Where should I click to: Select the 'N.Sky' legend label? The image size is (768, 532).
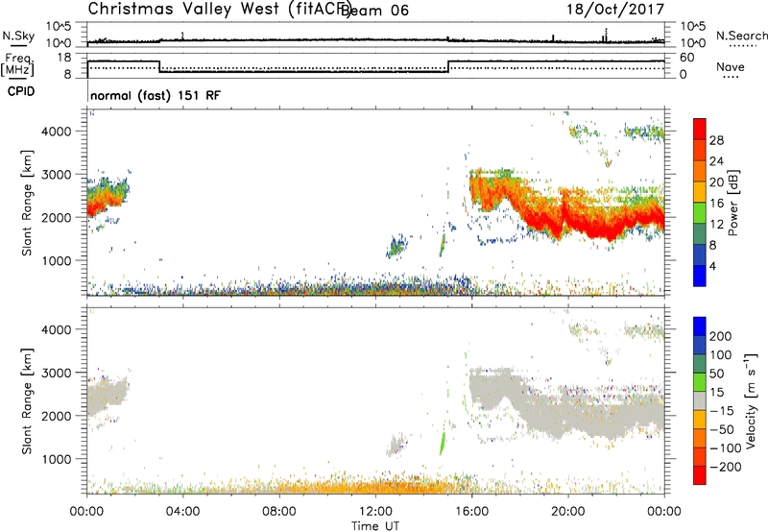click(18, 36)
